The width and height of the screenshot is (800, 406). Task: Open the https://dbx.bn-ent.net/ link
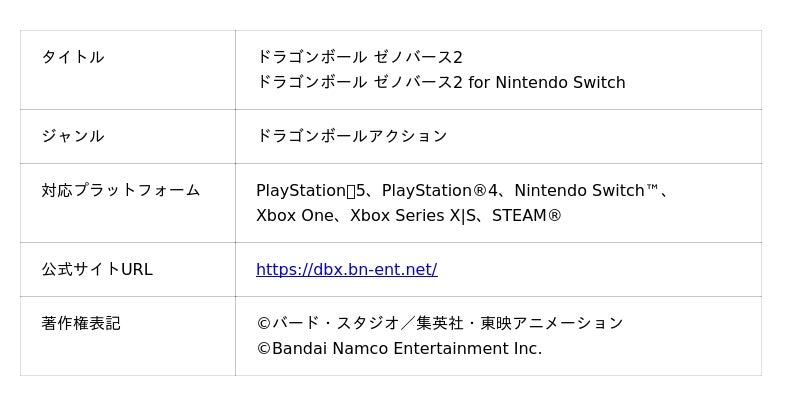[346, 269]
